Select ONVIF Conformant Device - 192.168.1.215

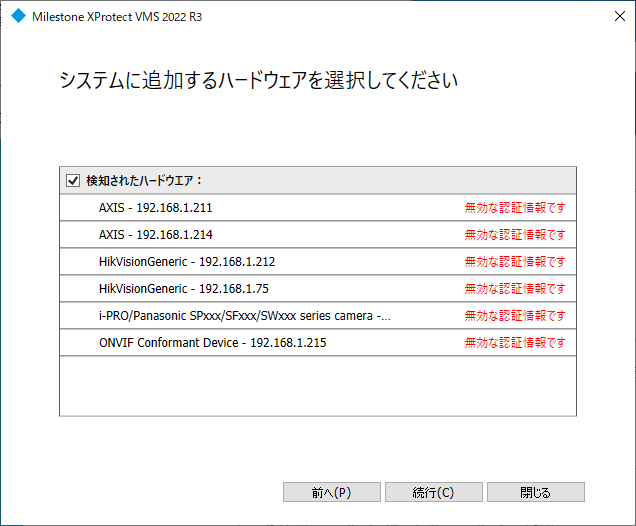pyautogui.click(x=318, y=343)
